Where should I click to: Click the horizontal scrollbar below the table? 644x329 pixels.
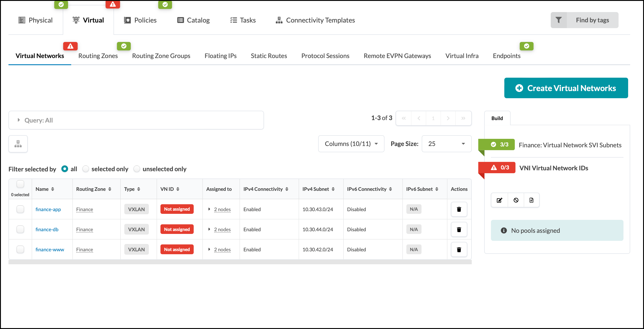tap(240, 262)
